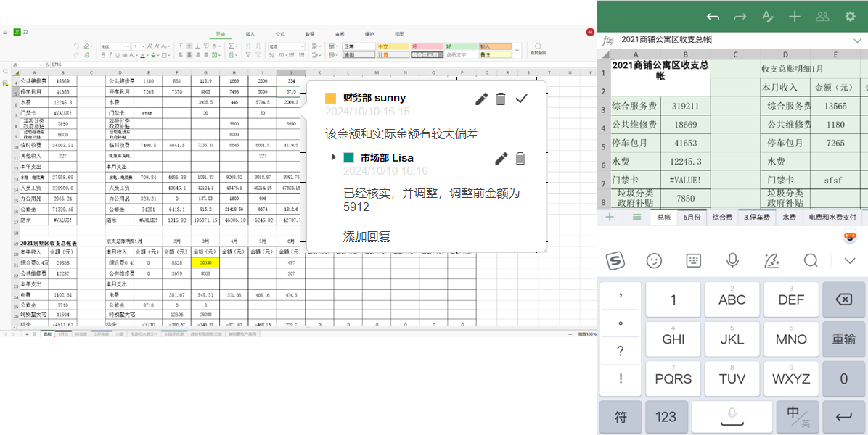Click the filter funnel icon in the ribbon
868x435 pixels.
[248, 55]
